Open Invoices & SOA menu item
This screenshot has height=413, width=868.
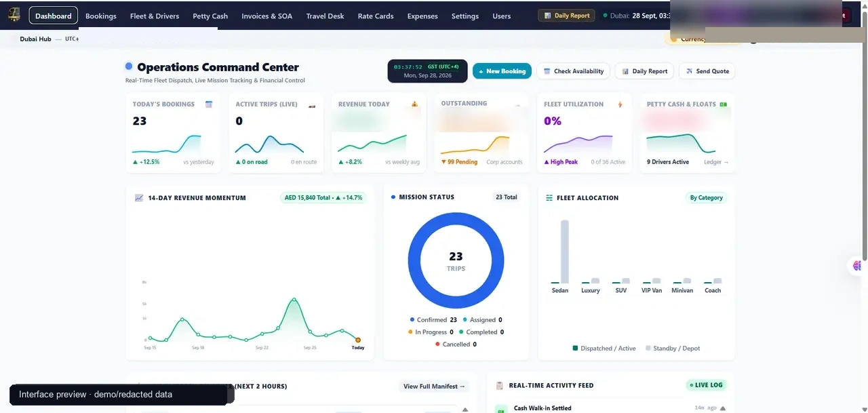[x=267, y=16]
